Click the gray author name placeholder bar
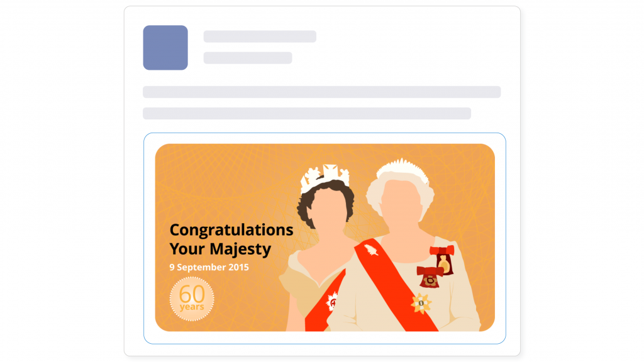Screen dimensions: 644x362 (x=260, y=36)
